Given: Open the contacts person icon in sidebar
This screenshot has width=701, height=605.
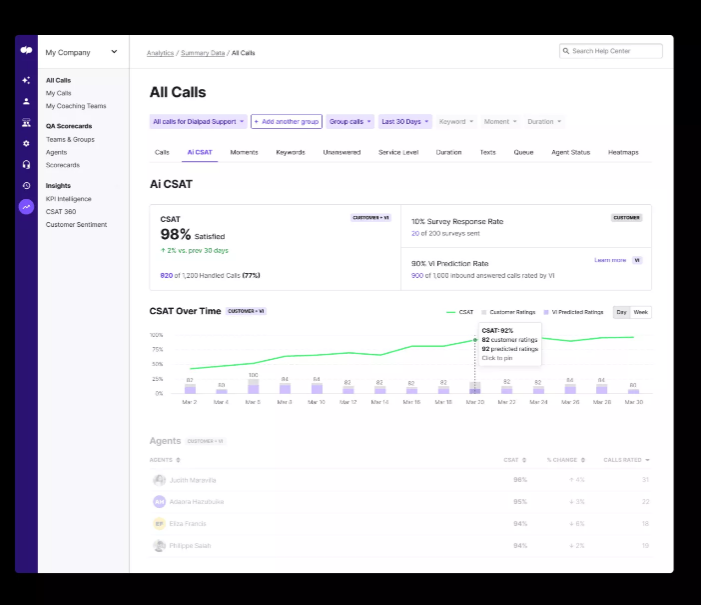Looking at the screenshot, I should pos(26,101).
